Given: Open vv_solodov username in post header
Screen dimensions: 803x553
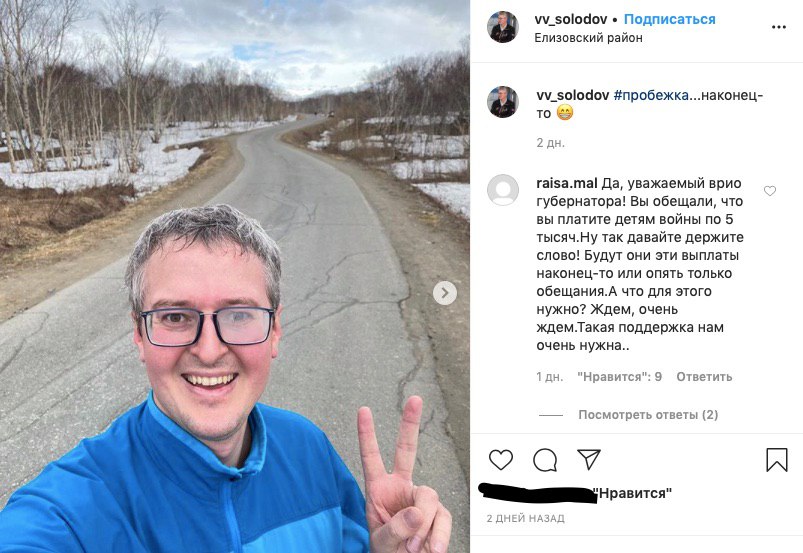Looking at the screenshot, I should 570,19.
